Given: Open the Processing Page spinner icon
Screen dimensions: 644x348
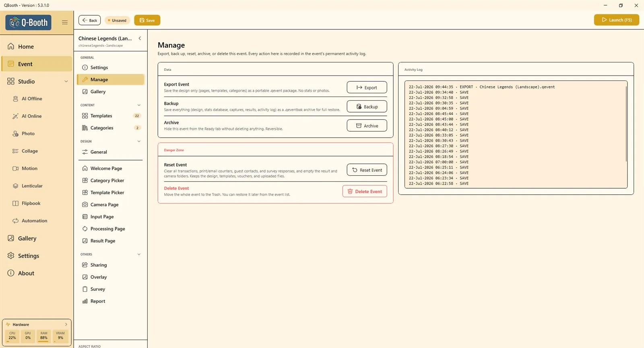Looking at the screenshot, I should pyautogui.click(x=85, y=229).
